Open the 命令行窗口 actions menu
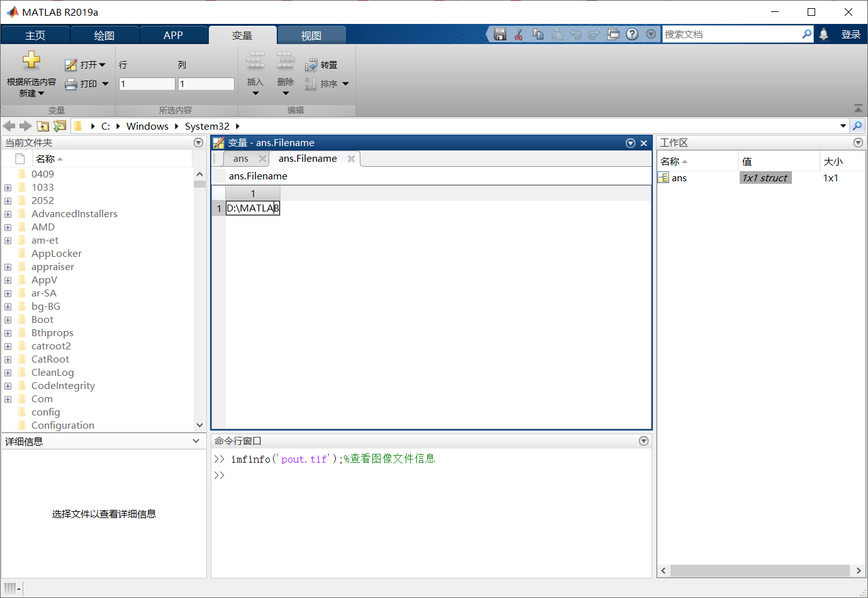 click(x=643, y=441)
